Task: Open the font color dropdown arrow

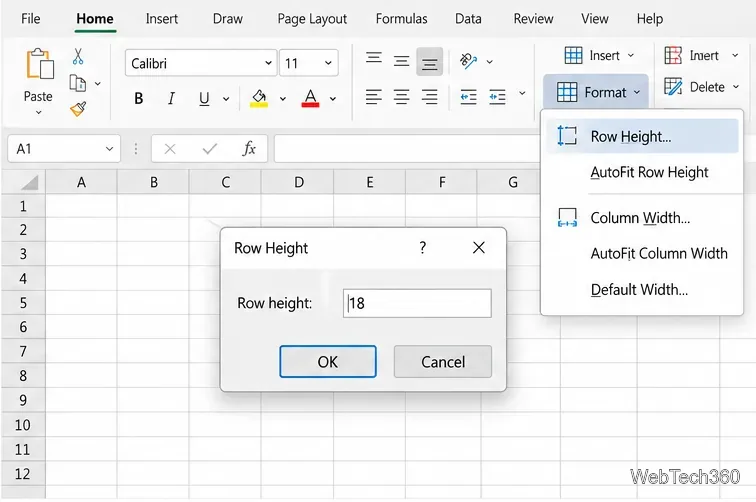Action: pyautogui.click(x=333, y=99)
